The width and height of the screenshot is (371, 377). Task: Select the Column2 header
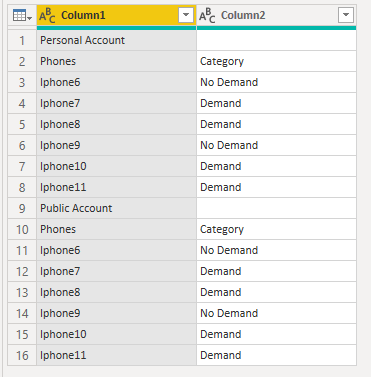pyautogui.click(x=276, y=15)
